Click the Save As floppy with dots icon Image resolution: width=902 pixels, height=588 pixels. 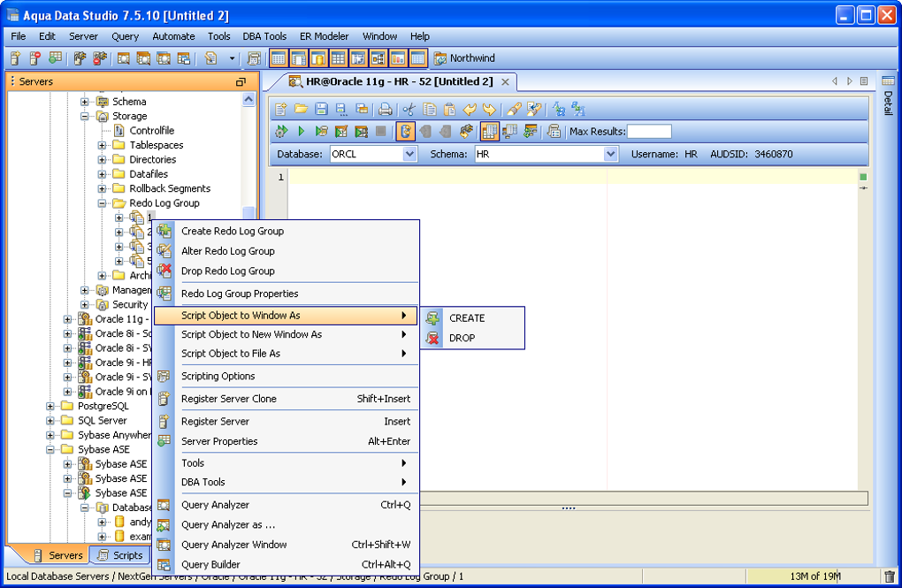coord(341,110)
